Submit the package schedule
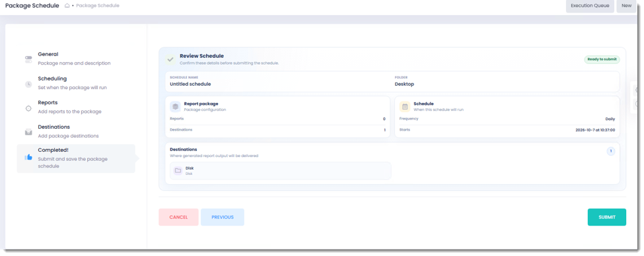The image size is (644, 256). 606,217
